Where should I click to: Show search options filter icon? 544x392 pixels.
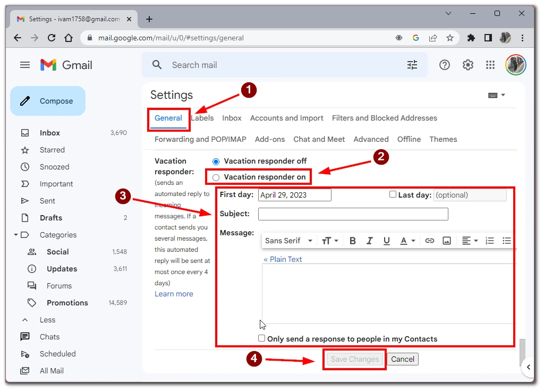coord(412,65)
